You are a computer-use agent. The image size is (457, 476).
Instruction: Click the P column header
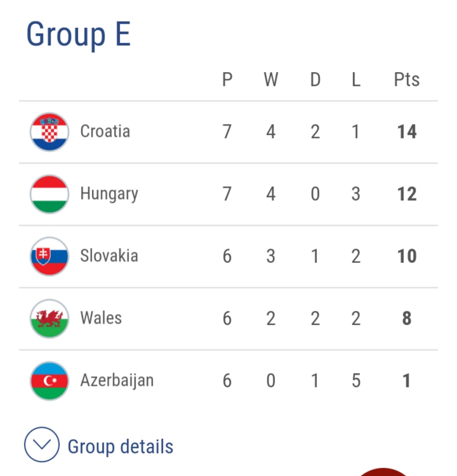coord(227,79)
